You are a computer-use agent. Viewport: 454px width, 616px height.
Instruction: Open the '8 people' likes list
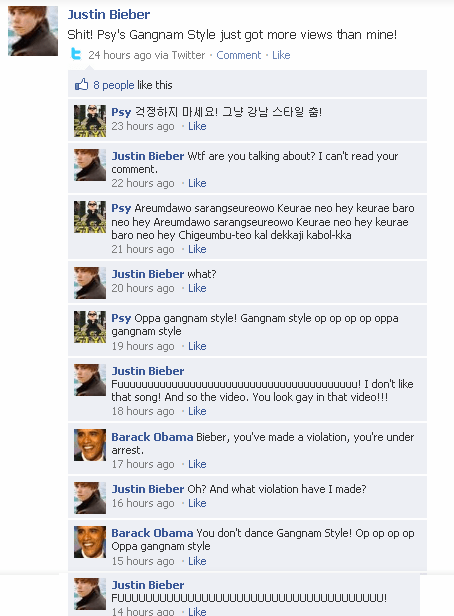pos(114,85)
